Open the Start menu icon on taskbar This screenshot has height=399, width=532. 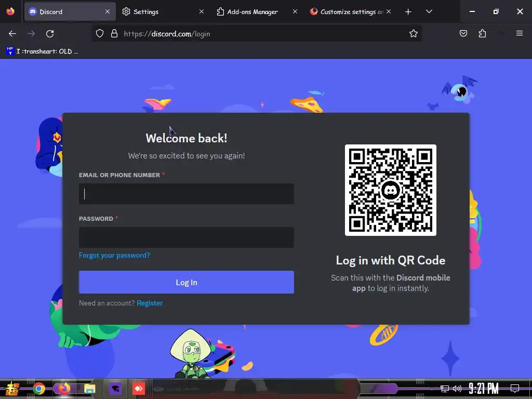(x=12, y=389)
